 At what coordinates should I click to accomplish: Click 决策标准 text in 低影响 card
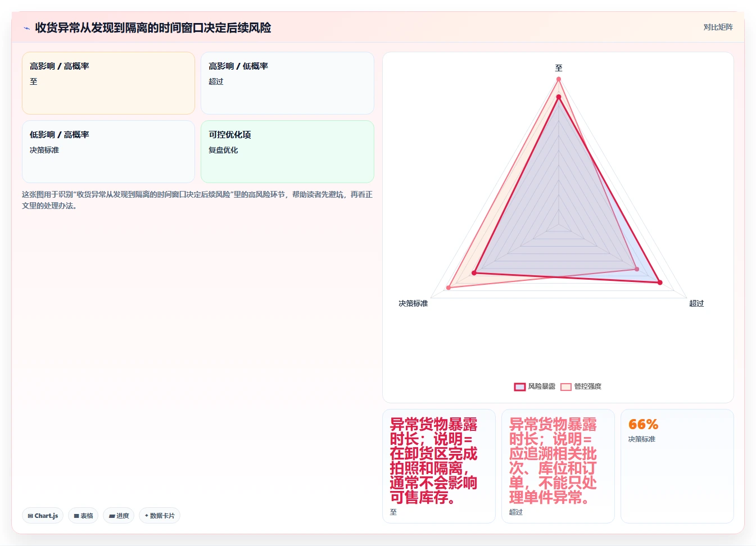coord(44,150)
